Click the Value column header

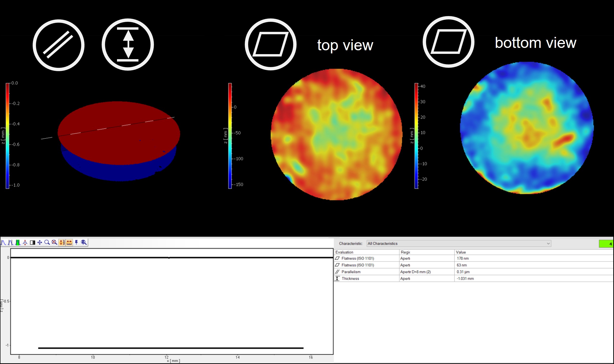461,252
